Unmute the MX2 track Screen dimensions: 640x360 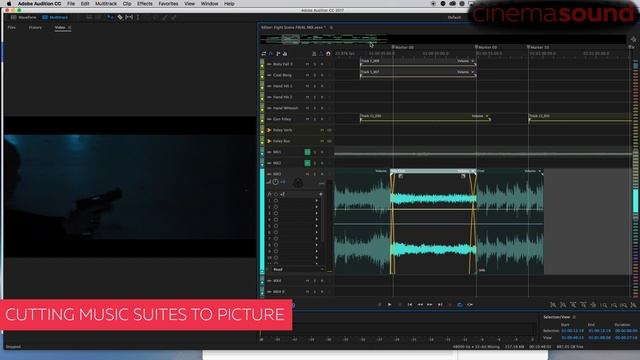point(307,163)
